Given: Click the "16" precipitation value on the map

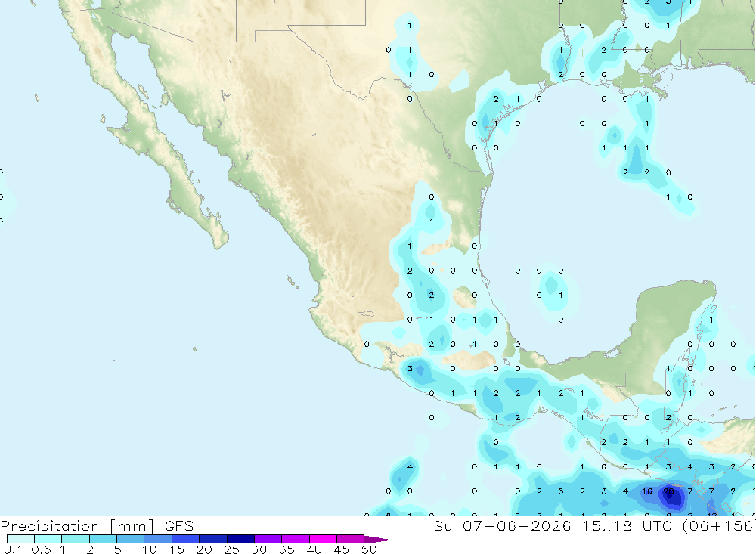Looking at the screenshot, I should click(x=647, y=491).
